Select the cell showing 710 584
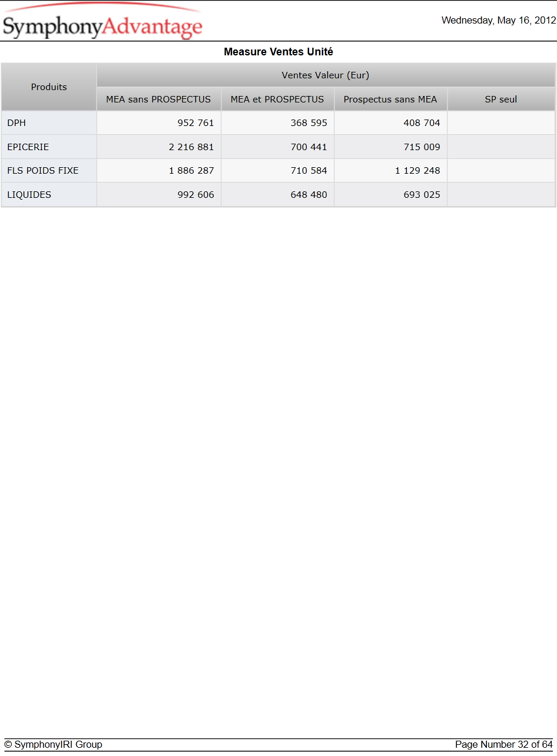557x756 pixels. (x=277, y=171)
